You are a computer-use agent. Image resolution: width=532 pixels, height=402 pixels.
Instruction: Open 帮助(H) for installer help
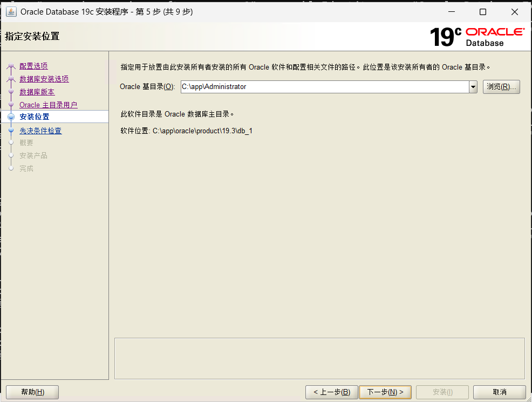point(32,392)
